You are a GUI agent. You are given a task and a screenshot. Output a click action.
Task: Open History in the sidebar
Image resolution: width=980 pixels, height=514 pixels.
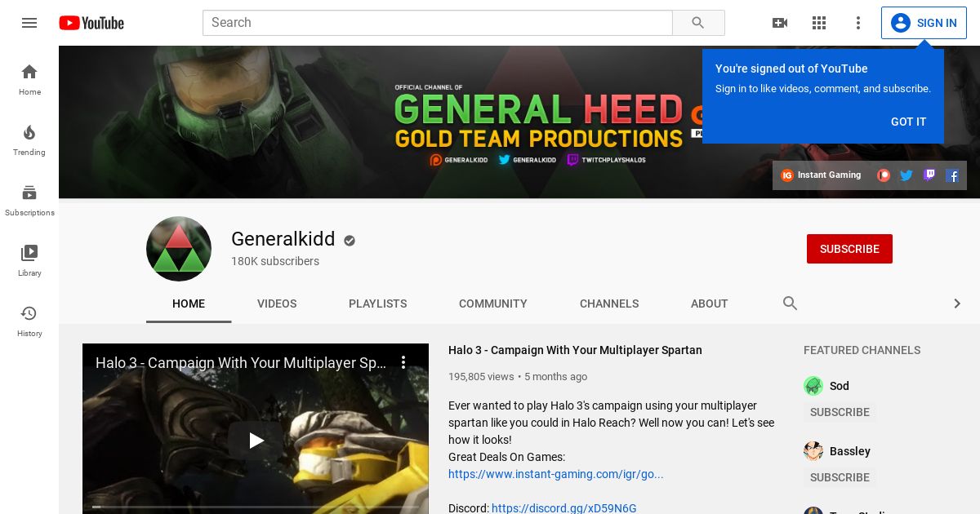(29, 321)
